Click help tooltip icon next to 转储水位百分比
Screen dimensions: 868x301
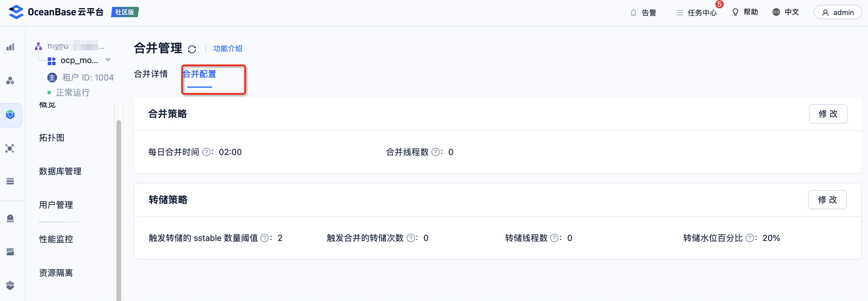click(x=750, y=238)
